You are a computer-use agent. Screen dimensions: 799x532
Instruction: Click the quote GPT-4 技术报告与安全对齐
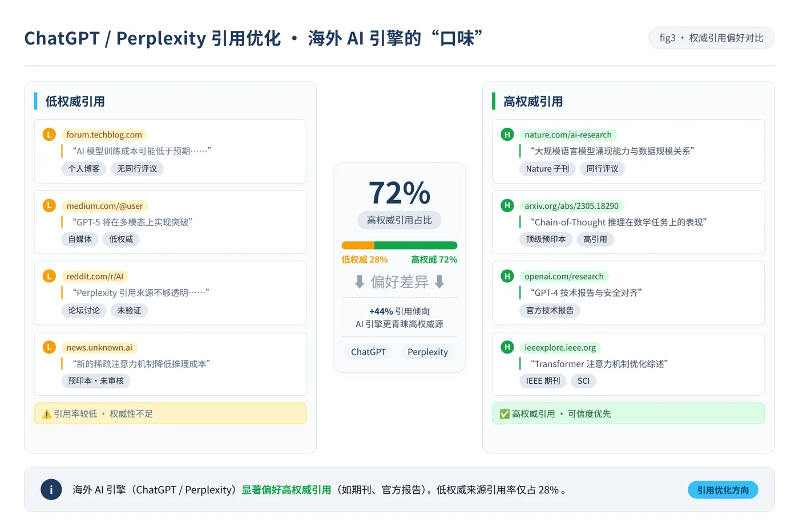(x=586, y=293)
